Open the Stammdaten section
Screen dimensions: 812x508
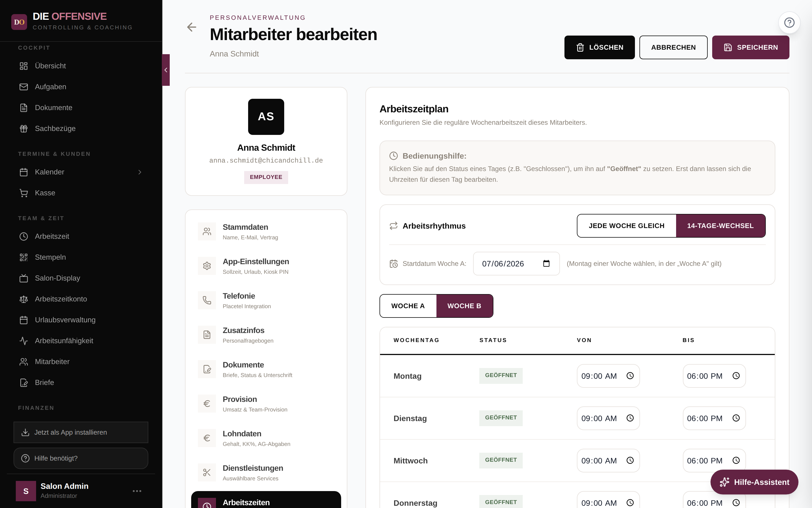(x=266, y=231)
